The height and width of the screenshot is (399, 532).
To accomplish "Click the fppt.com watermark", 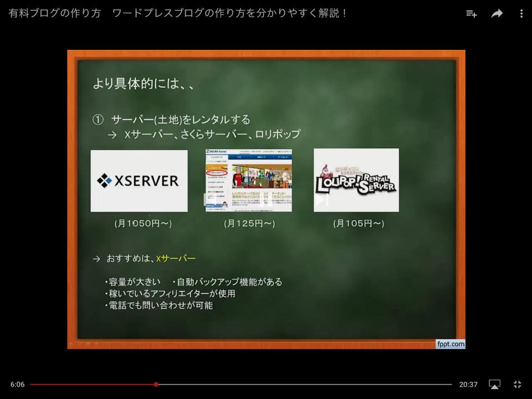I will point(450,344).
